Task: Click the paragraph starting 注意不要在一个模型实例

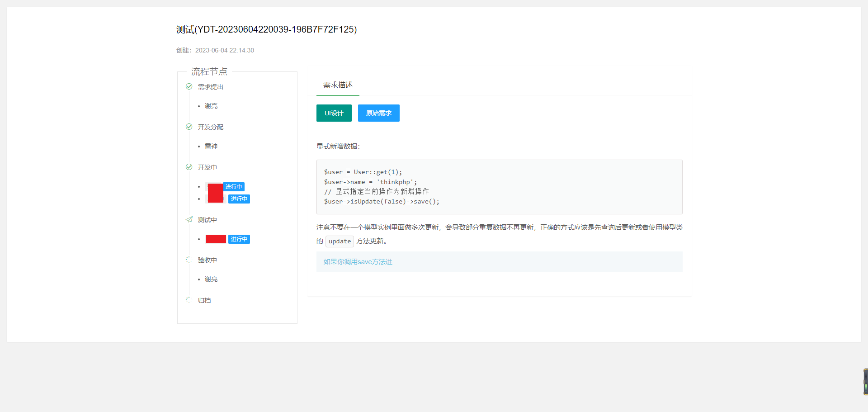Action: [x=500, y=234]
